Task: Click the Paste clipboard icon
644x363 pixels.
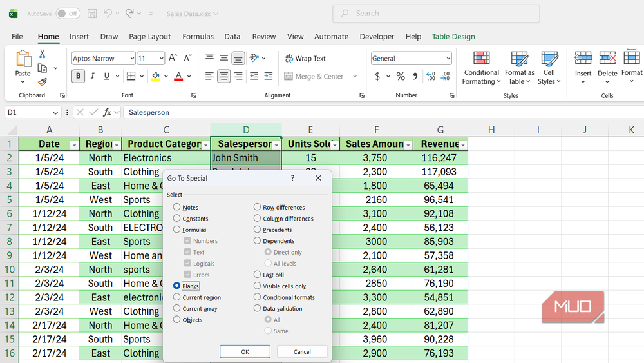Action: point(23,59)
